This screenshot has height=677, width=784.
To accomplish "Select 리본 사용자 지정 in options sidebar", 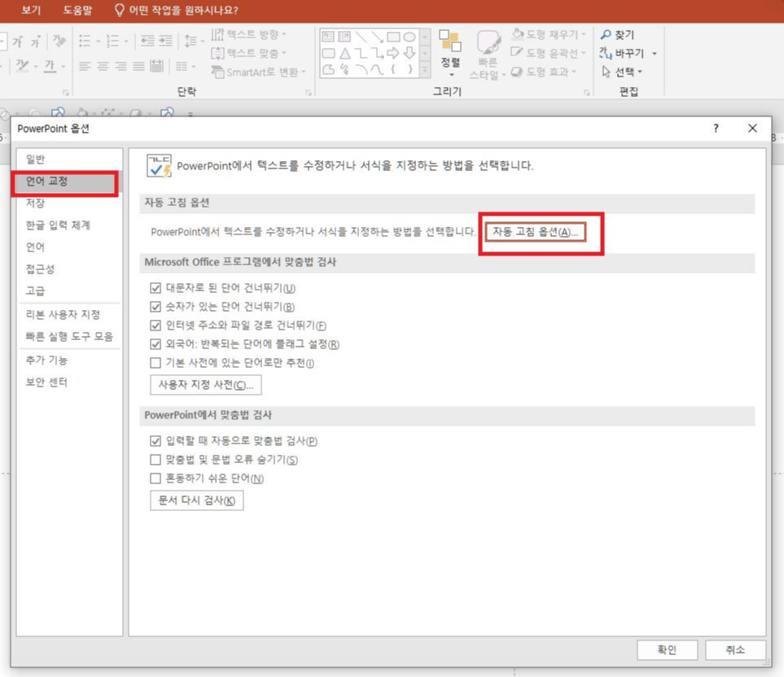I will pos(69,314).
